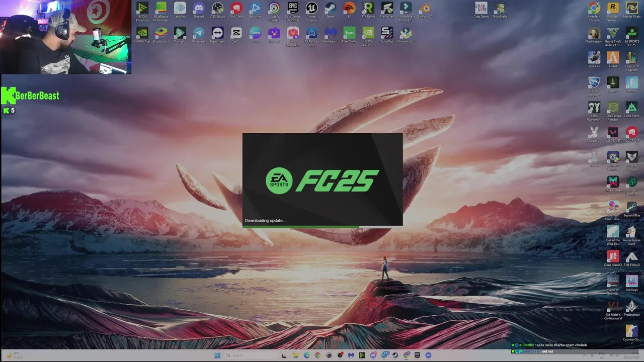The width and height of the screenshot is (644, 362).
Task: Open the League of Legends shortcut
Action: point(631,61)
